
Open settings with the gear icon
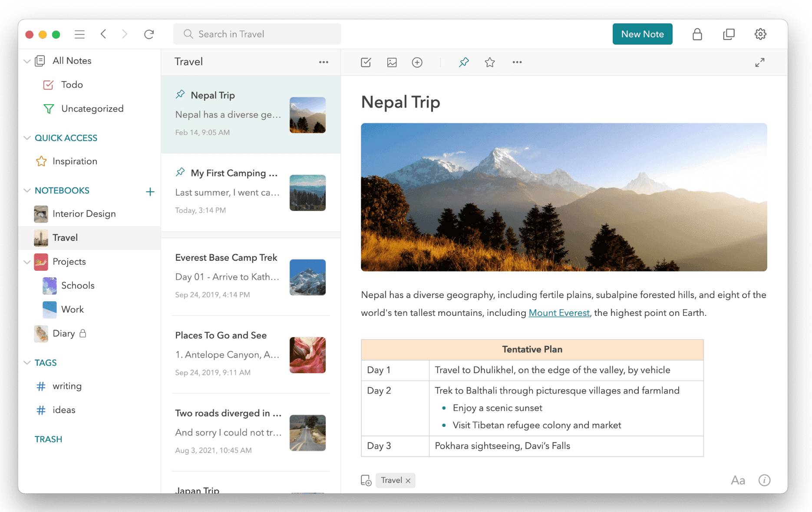pos(760,34)
